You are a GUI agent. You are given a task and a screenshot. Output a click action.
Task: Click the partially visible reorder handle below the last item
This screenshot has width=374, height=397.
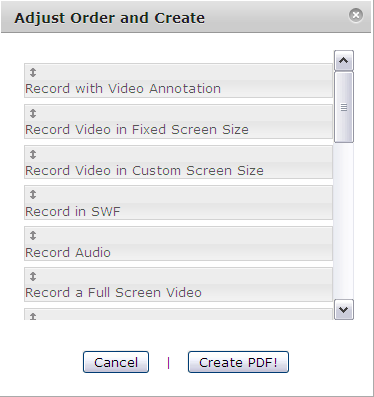pyautogui.click(x=33, y=316)
